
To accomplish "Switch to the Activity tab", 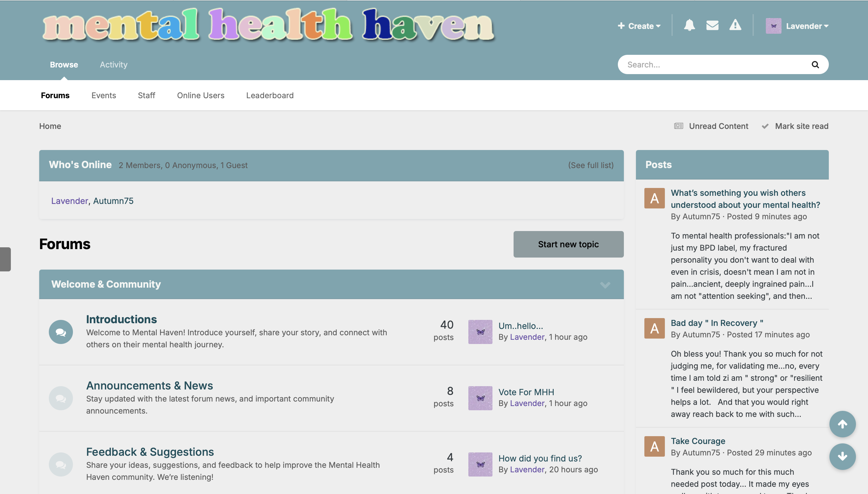I will coord(113,64).
